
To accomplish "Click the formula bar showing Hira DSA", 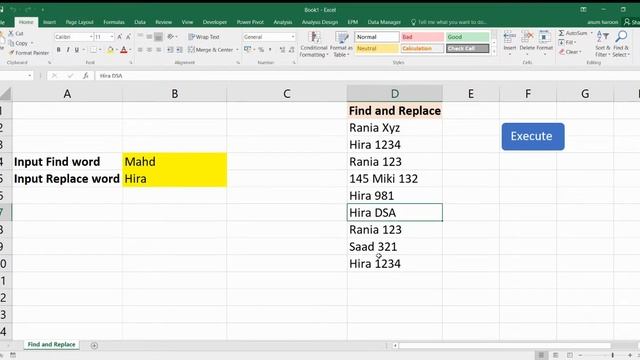I will 367,76.
